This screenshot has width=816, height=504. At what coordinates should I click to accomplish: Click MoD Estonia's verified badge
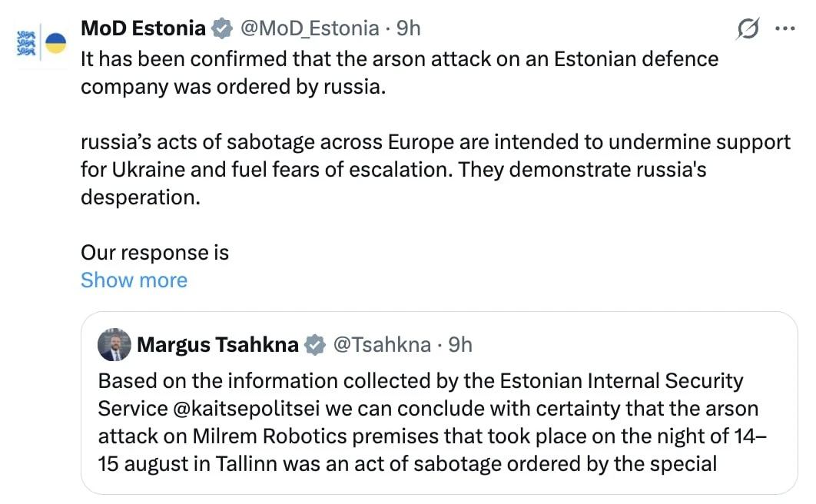tap(222, 28)
